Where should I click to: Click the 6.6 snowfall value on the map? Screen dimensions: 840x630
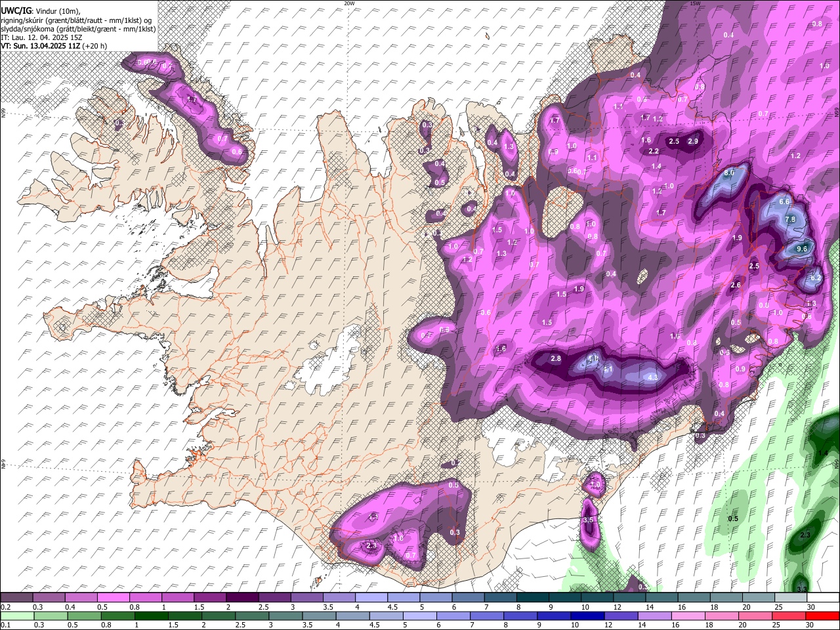click(x=784, y=202)
